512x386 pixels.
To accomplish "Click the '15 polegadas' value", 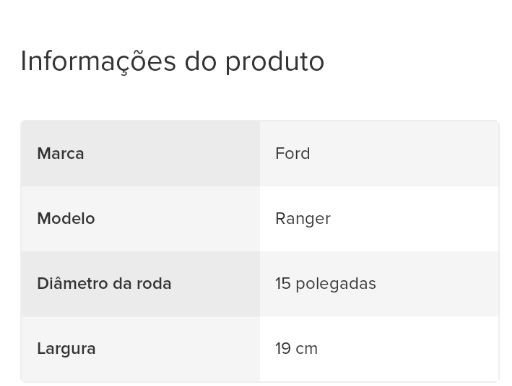I will 326,284.
